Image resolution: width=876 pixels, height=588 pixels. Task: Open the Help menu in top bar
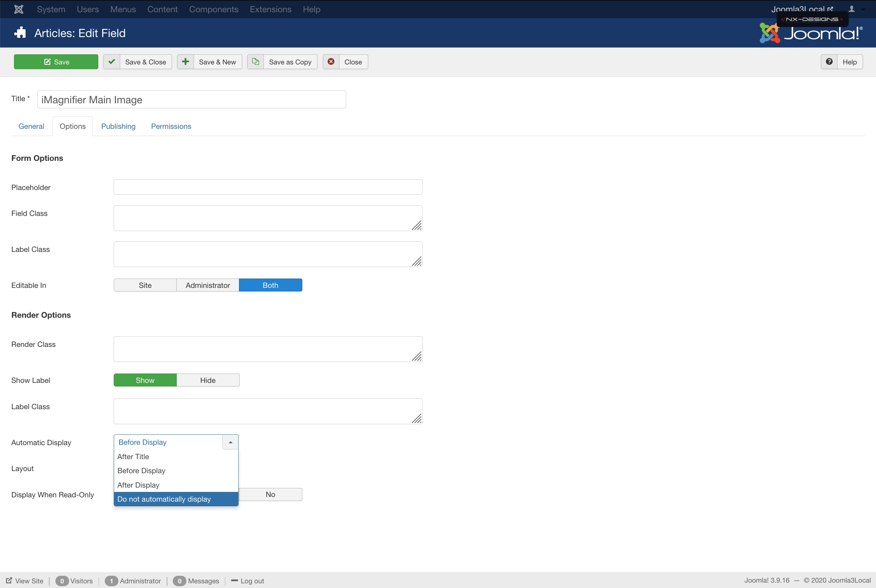click(312, 9)
